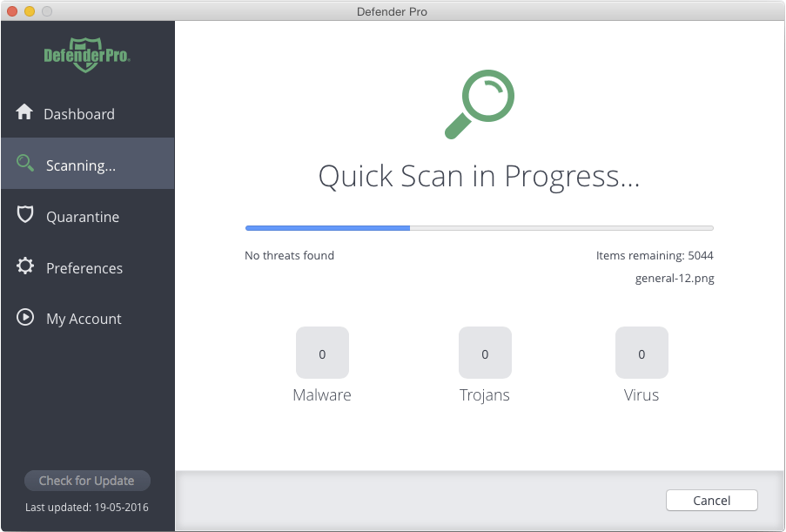Viewport: 786px width, 532px height.
Task: Click the Malware count box
Action: click(x=322, y=353)
